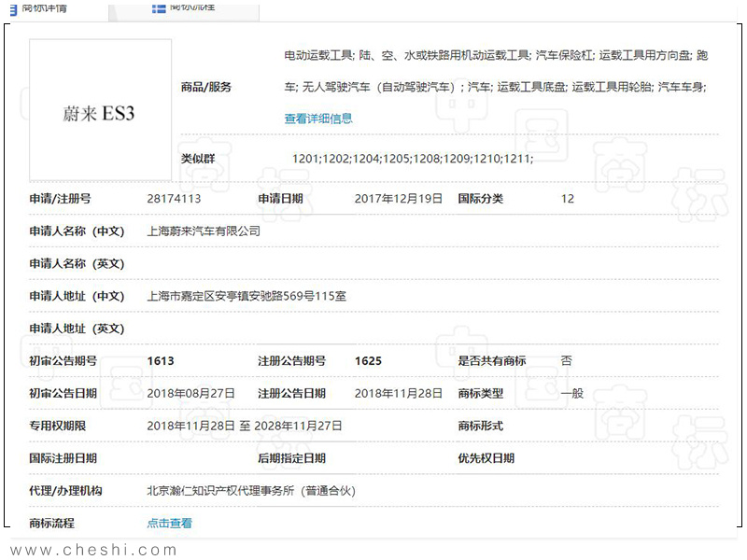
Task: Click the preliminary announcement issue number 1613
Action: point(161,361)
